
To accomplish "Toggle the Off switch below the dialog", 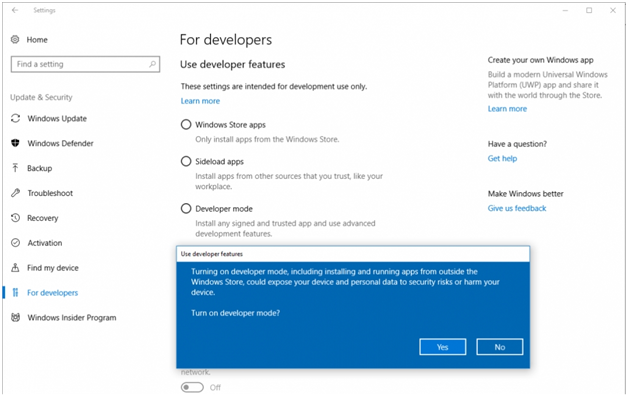I will click(192, 387).
